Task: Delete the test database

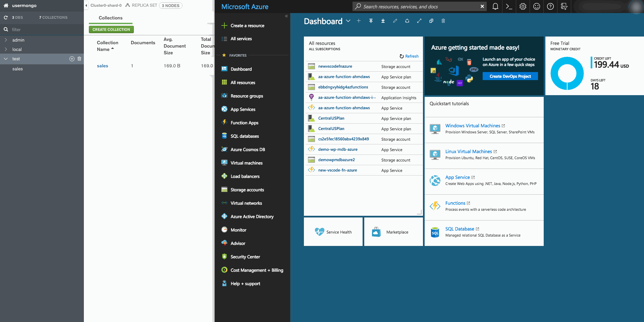Action: [79, 59]
